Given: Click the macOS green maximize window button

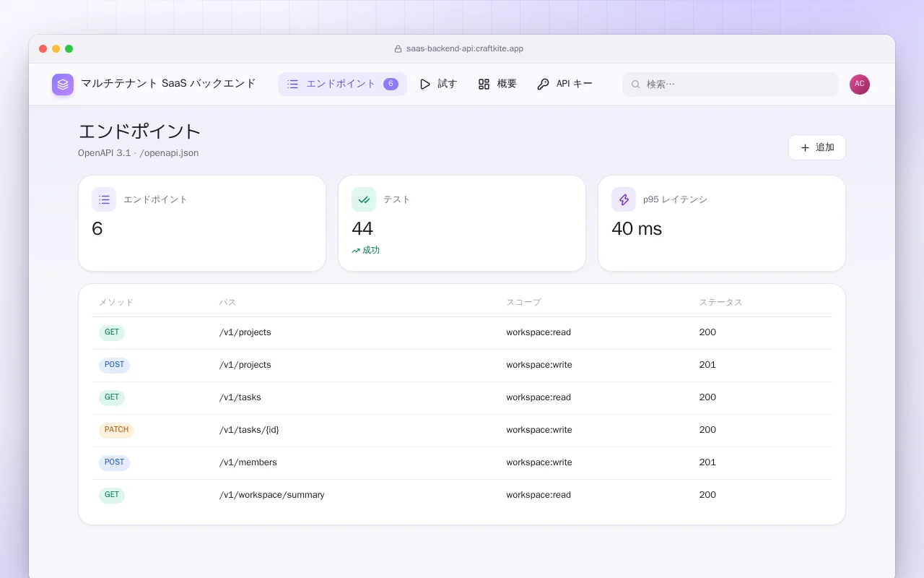Looking at the screenshot, I should 69,49.
